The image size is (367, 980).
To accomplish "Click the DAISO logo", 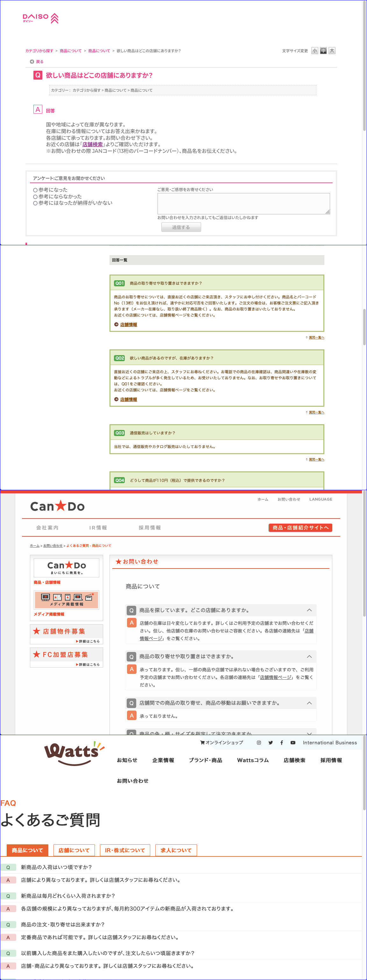I will pyautogui.click(x=40, y=18).
